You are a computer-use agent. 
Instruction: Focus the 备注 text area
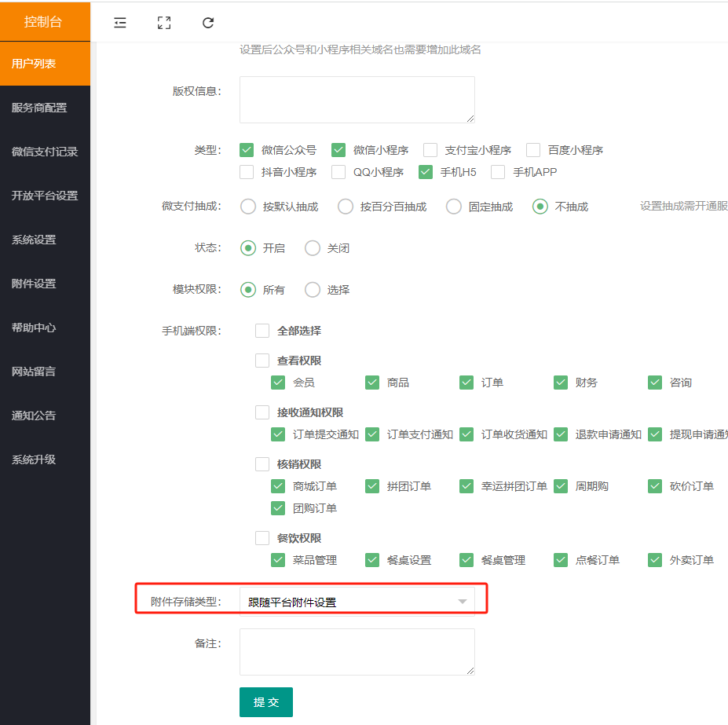357,652
